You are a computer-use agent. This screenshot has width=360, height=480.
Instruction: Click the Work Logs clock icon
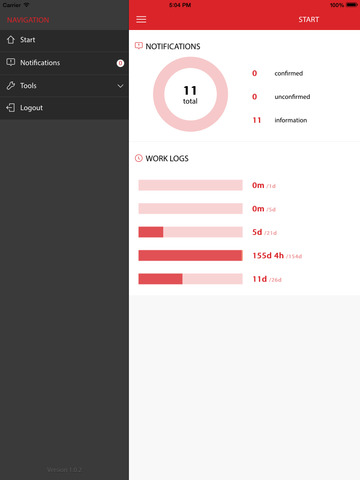pyautogui.click(x=139, y=158)
